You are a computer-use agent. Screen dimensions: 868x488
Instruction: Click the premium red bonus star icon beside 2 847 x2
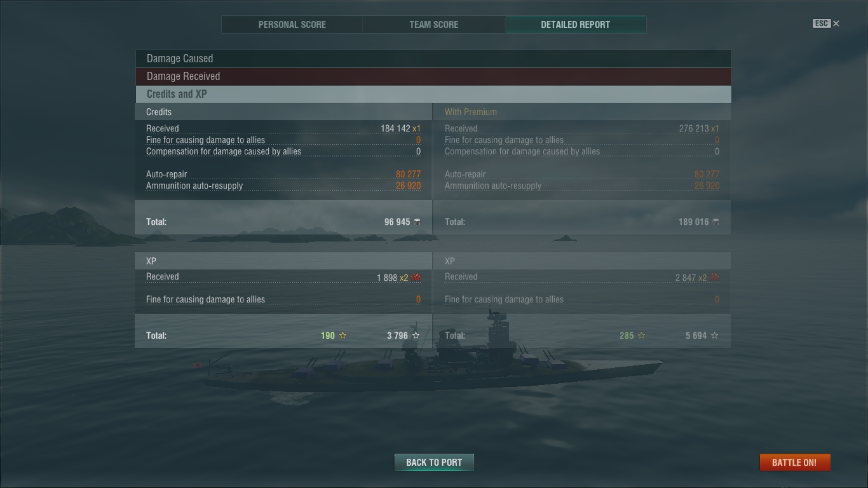tap(715, 278)
